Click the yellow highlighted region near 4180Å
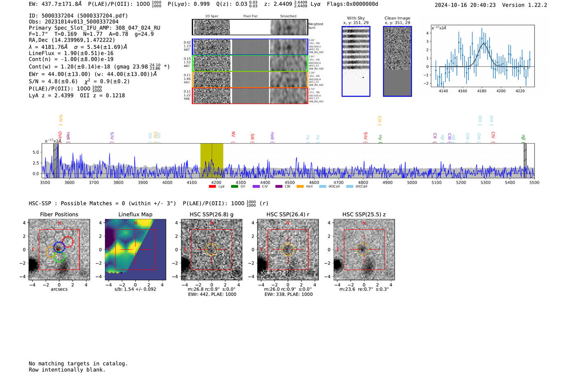Image resolution: width=576 pixels, height=392 pixels. [x=212, y=160]
